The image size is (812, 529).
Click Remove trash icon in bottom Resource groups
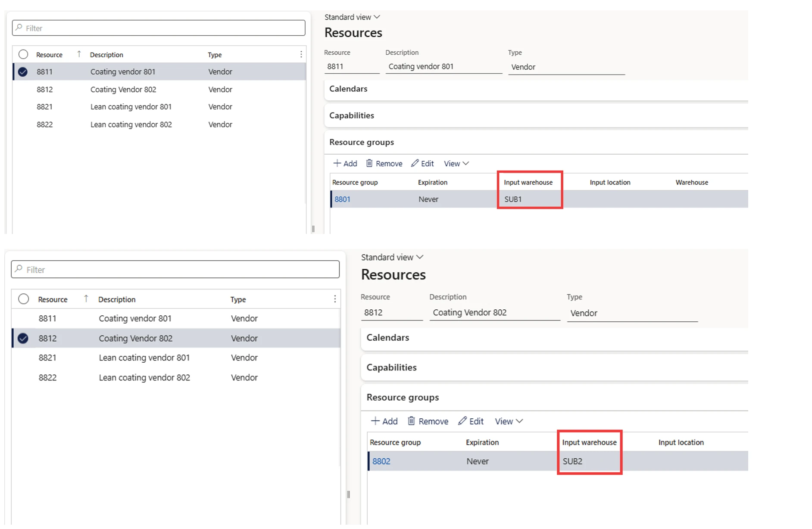pos(411,421)
